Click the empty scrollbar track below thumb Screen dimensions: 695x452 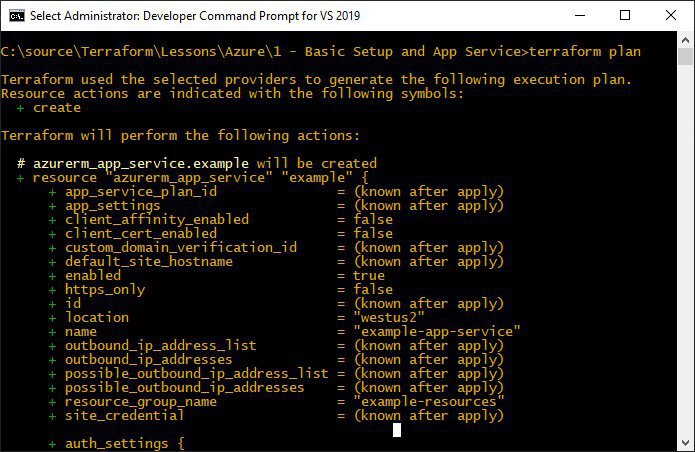click(x=685, y=250)
